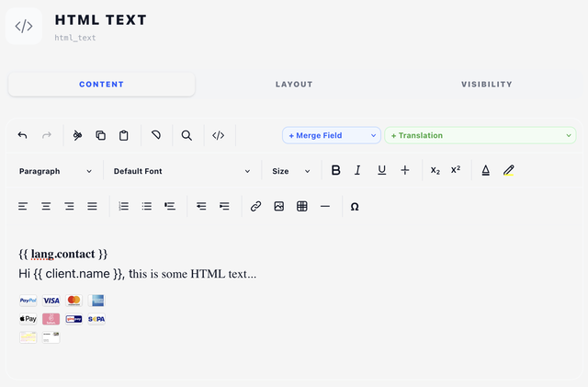Insert blockquote style icon

[170, 206]
